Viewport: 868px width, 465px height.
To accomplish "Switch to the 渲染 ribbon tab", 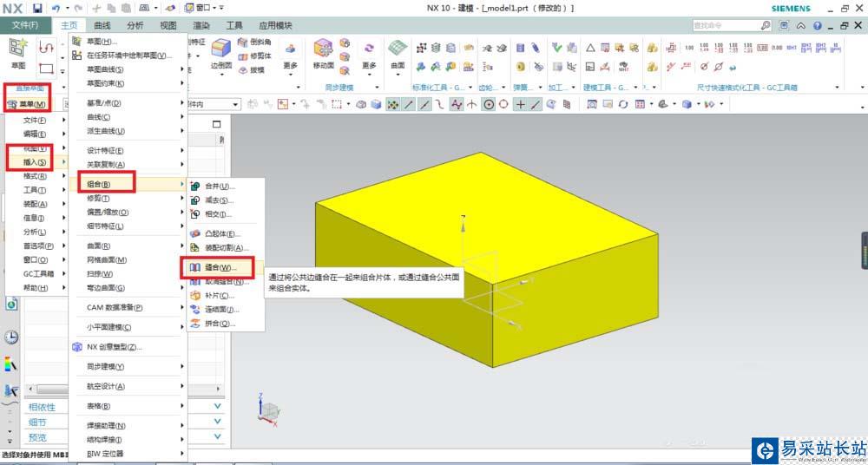I will [x=201, y=25].
